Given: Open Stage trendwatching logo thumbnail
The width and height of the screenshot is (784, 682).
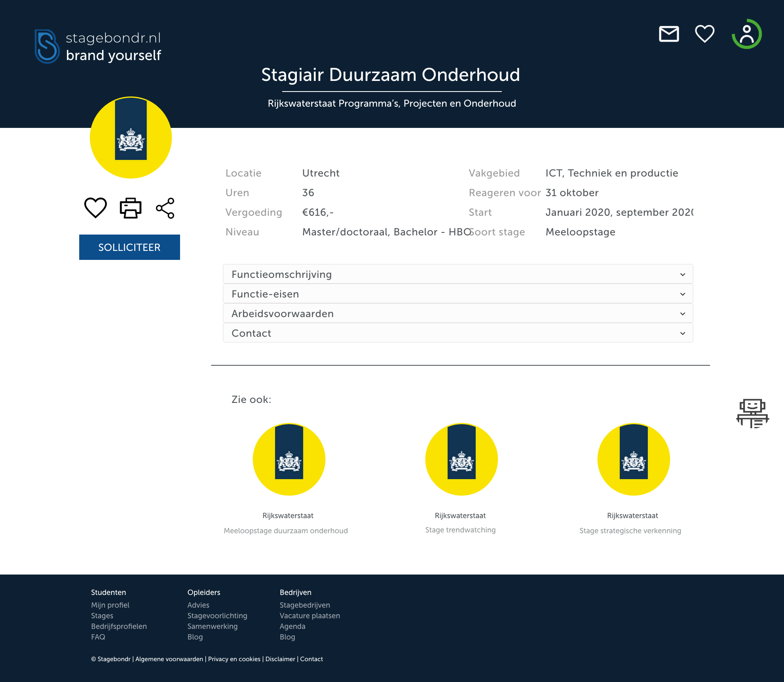Looking at the screenshot, I should pyautogui.click(x=461, y=459).
